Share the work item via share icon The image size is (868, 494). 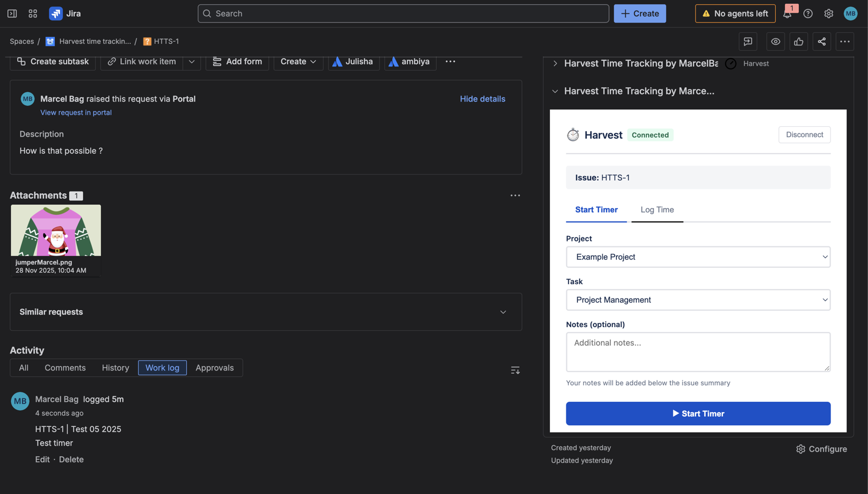(x=822, y=42)
